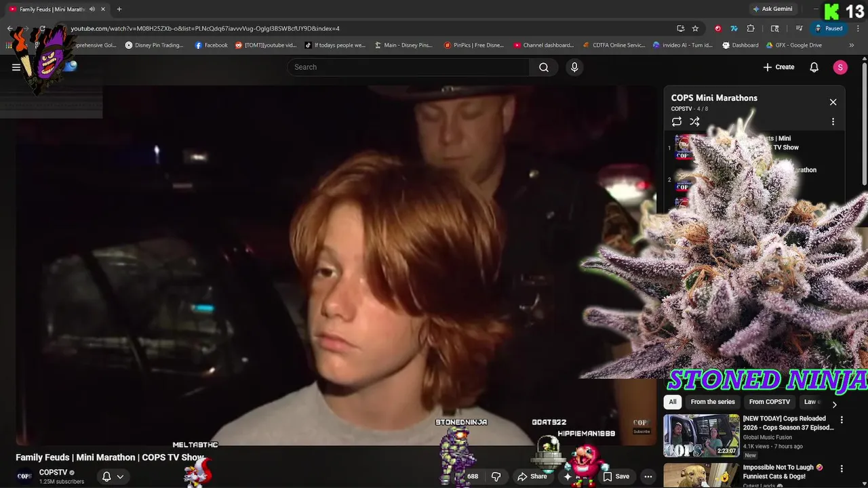Start voice search with microphone icon
The width and height of the screenshot is (868, 488).
574,67
